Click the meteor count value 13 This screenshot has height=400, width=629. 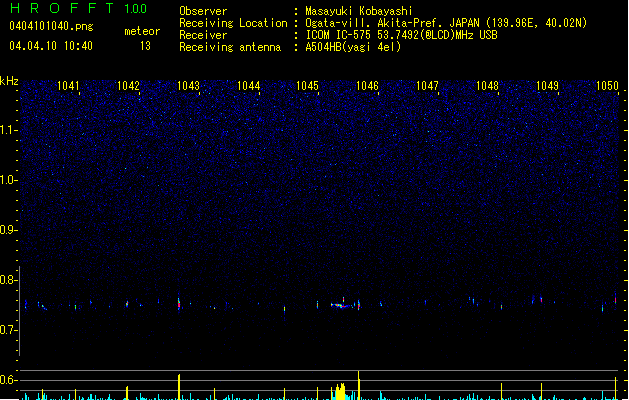[145, 46]
